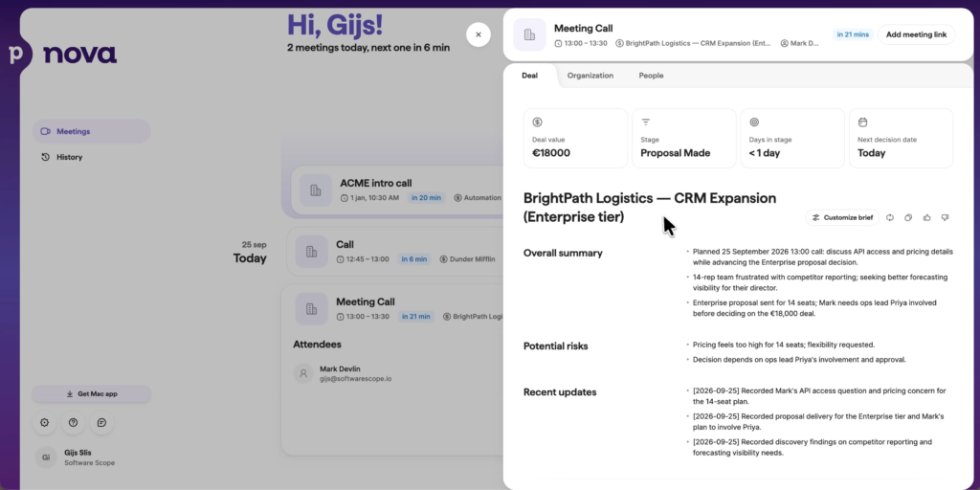This screenshot has width=980, height=490.
Task: Click 'in 6 min' badge on Call
Action: (x=414, y=258)
